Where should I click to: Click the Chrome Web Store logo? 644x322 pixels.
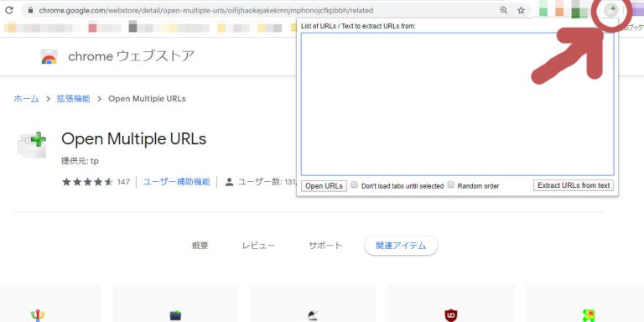coord(49,57)
